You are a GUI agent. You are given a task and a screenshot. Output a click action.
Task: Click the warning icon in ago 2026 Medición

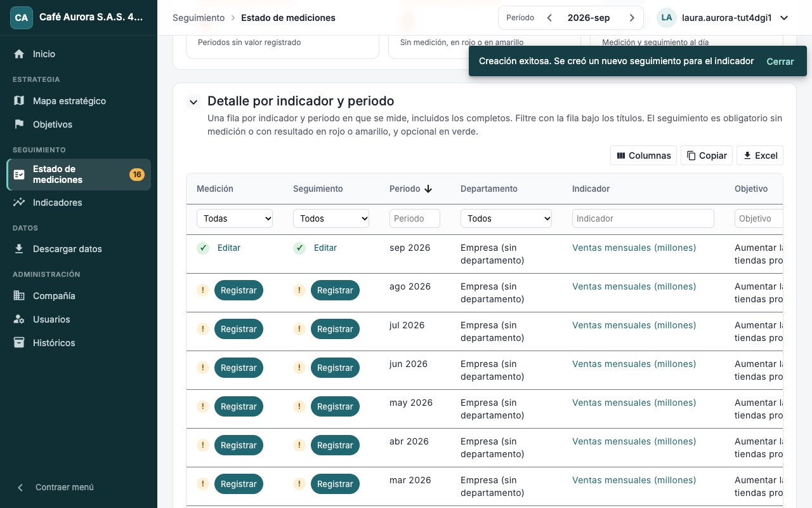tap(203, 290)
